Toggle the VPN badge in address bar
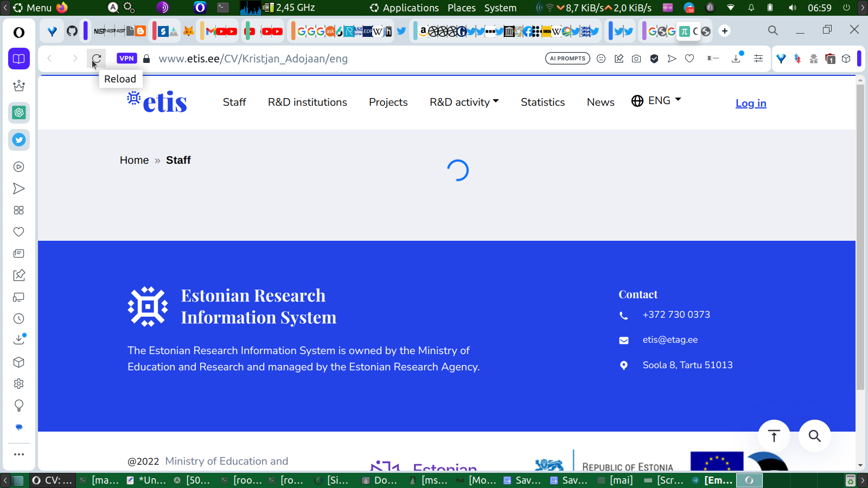 coord(126,59)
